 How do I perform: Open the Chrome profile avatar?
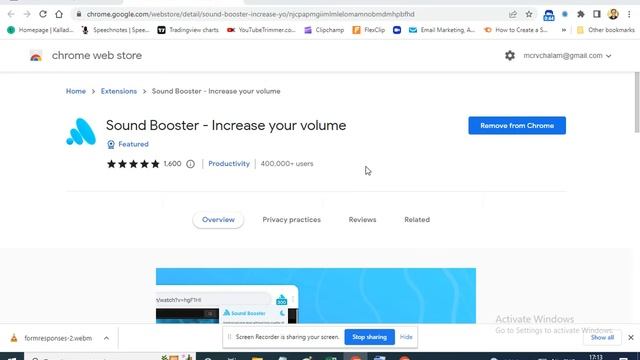click(x=613, y=14)
